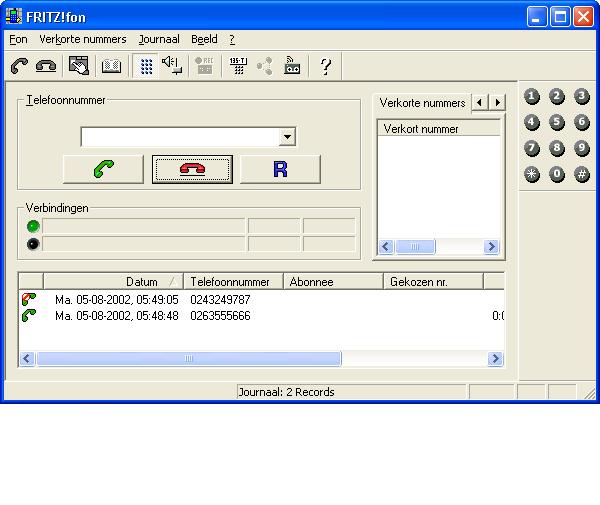The image size is (600, 505).
Task: Toggle the keypad grid toolbar icon
Action: click(x=146, y=66)
